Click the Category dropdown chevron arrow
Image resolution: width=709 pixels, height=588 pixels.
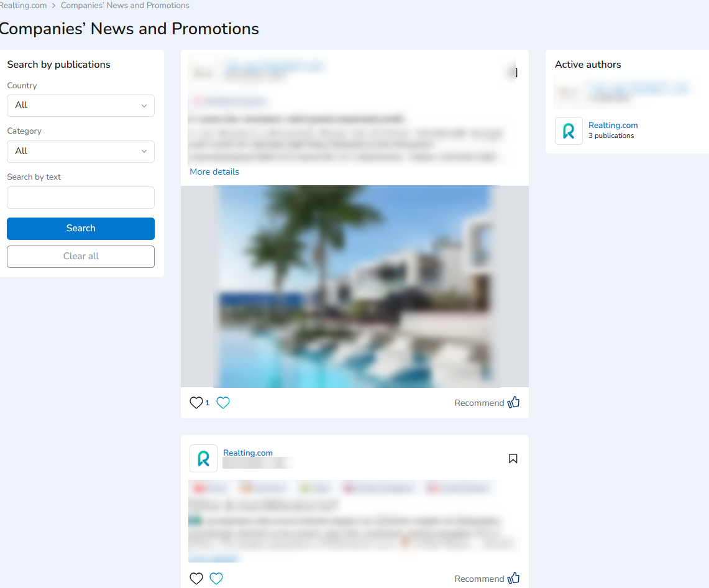coord(144,152)
